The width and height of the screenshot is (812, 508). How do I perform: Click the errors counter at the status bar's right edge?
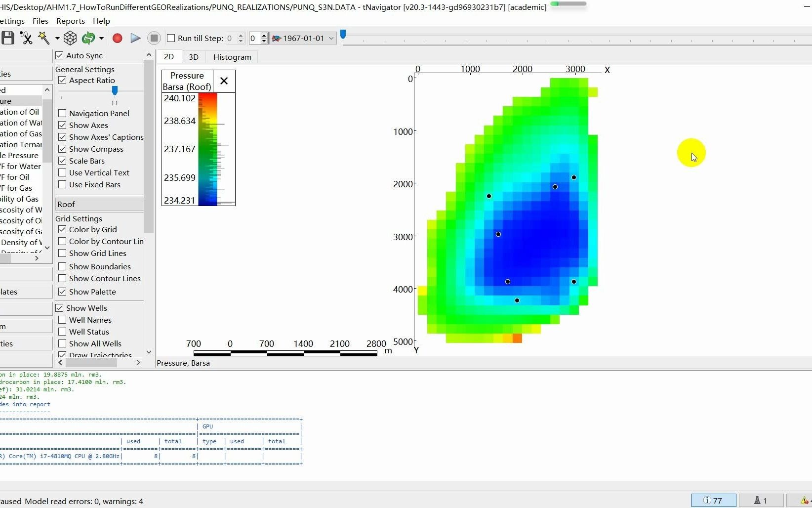800,501
